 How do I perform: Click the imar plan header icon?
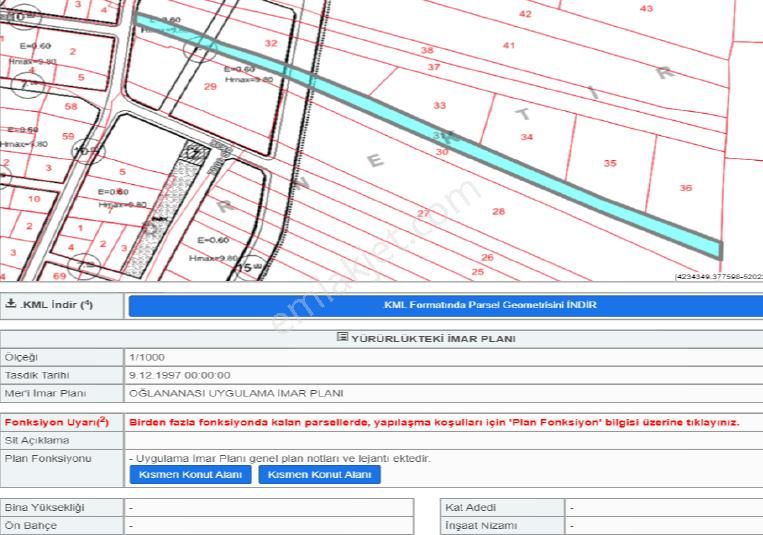(x=342, y=337)
